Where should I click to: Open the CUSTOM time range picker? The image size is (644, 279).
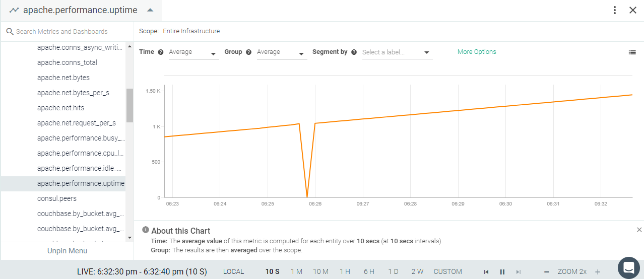[447, 271]
